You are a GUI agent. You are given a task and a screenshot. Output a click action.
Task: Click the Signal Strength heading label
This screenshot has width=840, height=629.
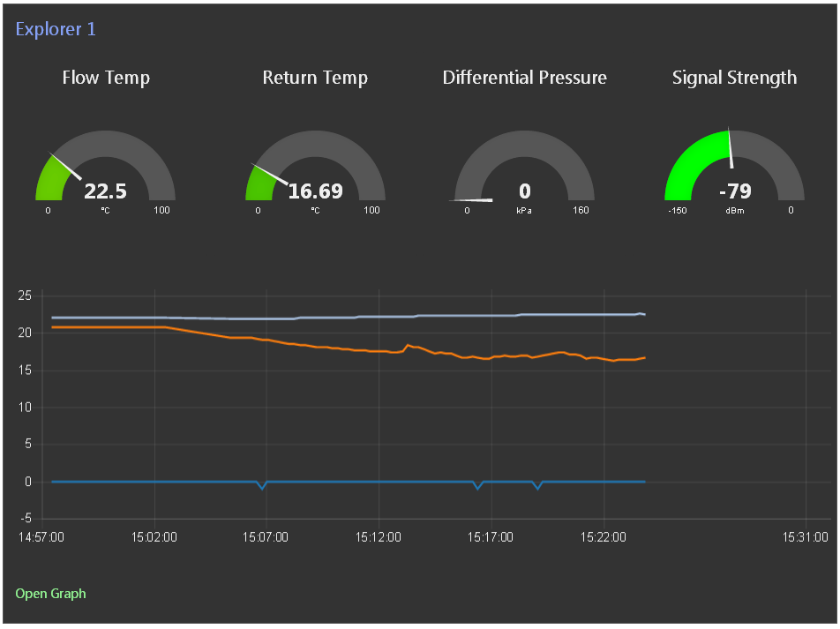click(734, 78)
